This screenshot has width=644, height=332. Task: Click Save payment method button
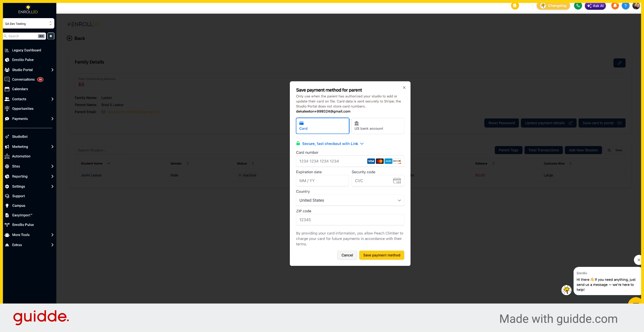381,255
